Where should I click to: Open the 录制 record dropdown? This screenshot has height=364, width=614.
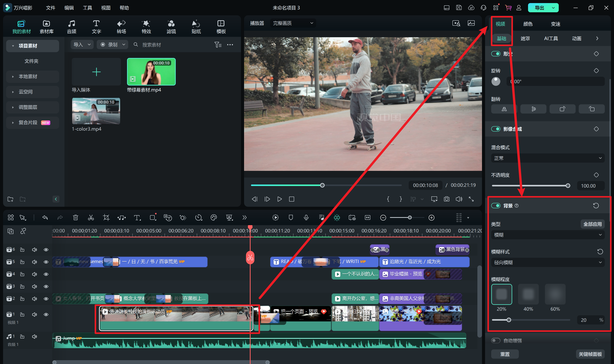(112, 45)
